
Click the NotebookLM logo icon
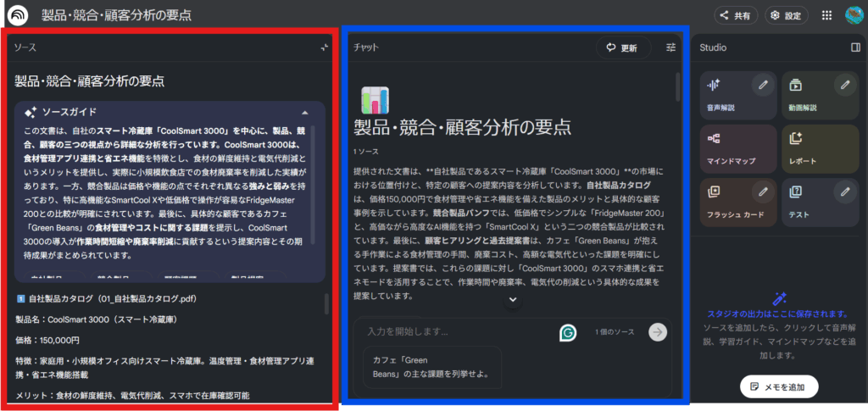pos(18,15)
